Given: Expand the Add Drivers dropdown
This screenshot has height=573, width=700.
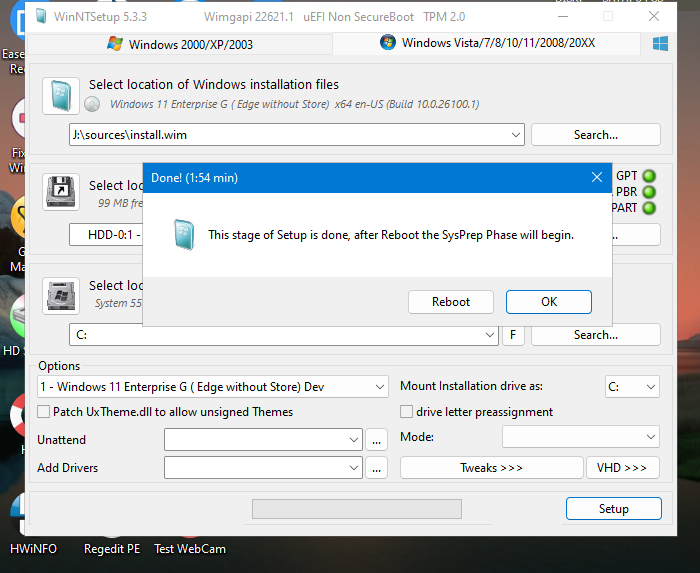Looking at the screenshot, I should coord(263,468).
